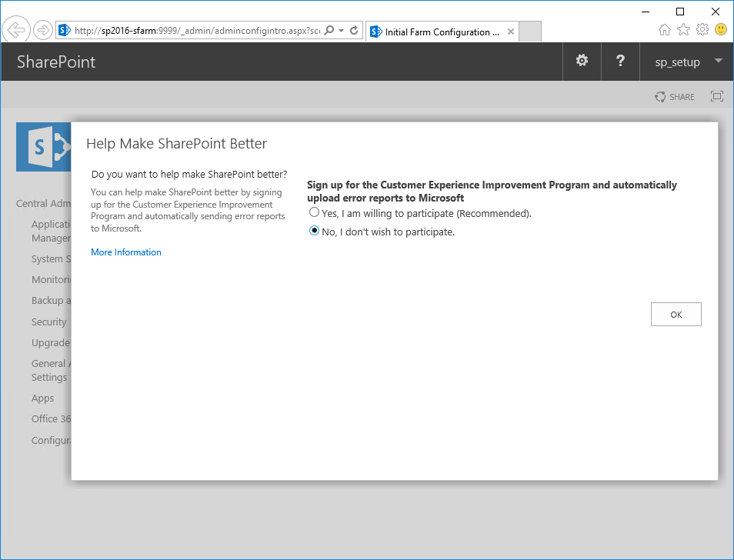Open Monitoring nav link
Viewport: 734px width, 560px height.
[51, 279]
